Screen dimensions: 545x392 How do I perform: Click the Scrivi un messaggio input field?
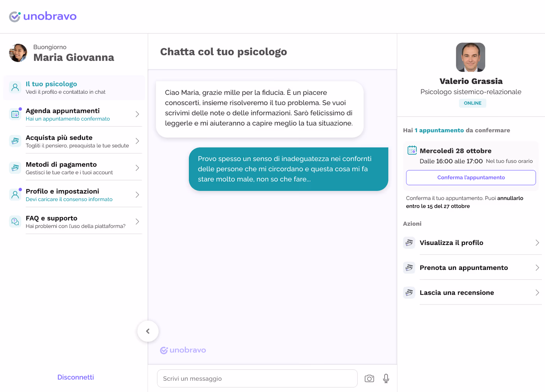tap(257, 378)
